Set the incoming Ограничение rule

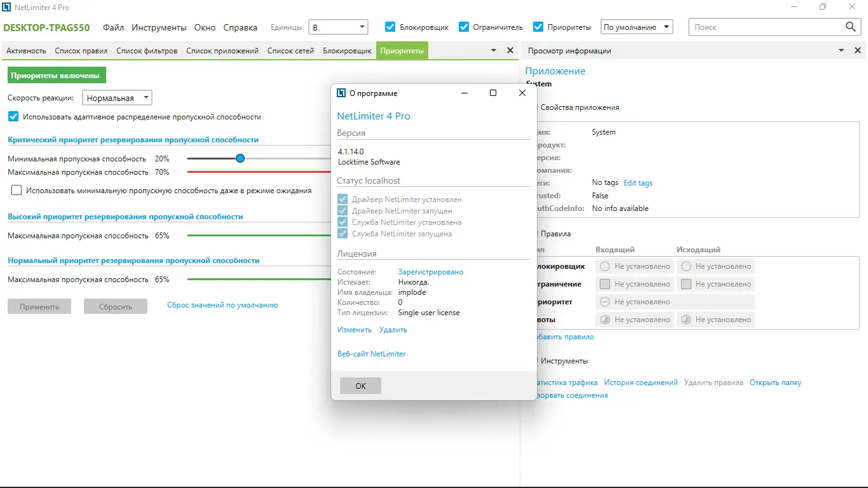pos(635,284)
